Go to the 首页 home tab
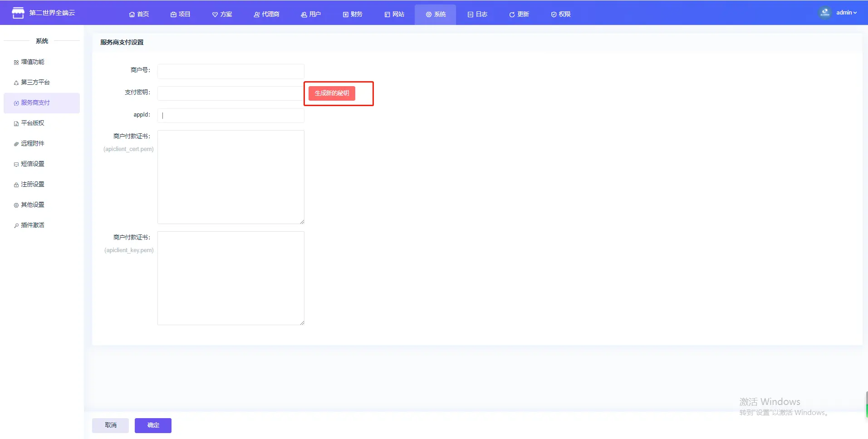This screenshot has height=439, width=868. (139, 15)
